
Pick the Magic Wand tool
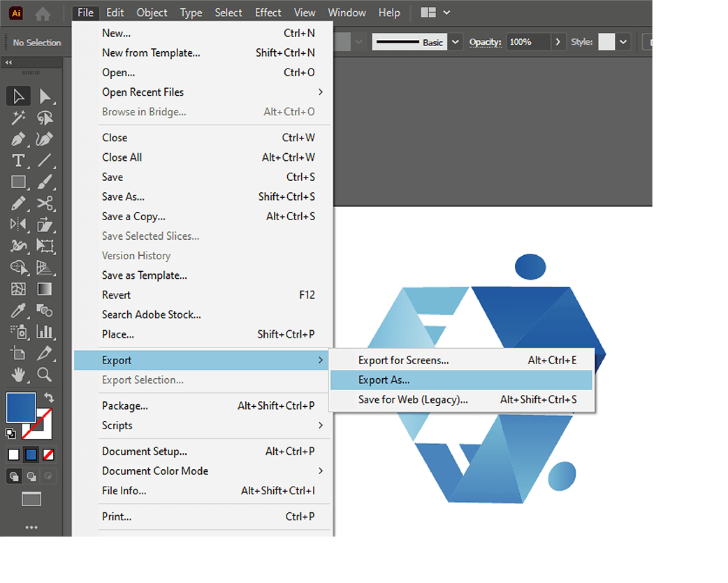[18, 117]
